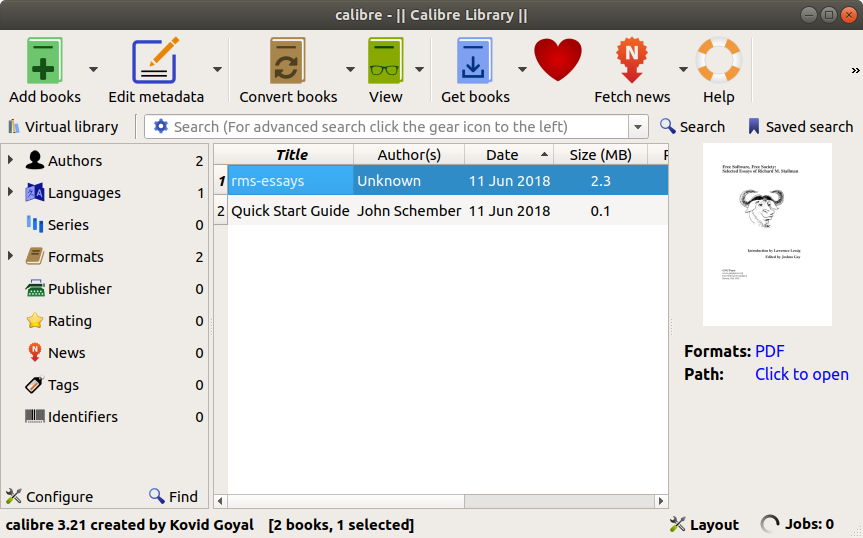Viewport: 863px width, 538px height.
Task: Expand the Languages tree node
Action: (10, 192)
